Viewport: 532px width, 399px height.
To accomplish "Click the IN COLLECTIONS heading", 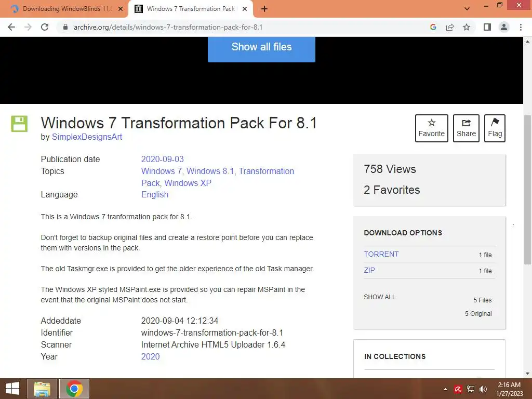I will pyautogui.click(x=395, y=356).
